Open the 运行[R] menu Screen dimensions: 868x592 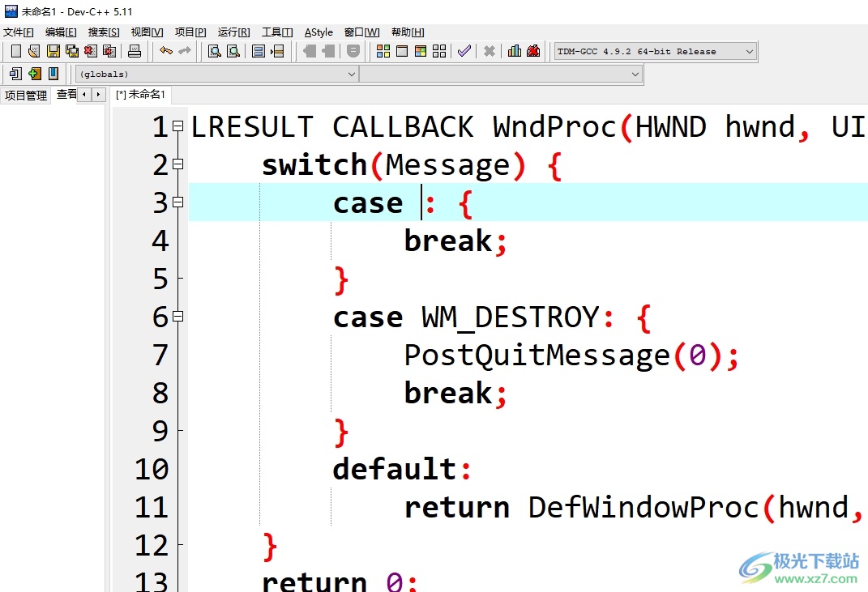point(233,32)
